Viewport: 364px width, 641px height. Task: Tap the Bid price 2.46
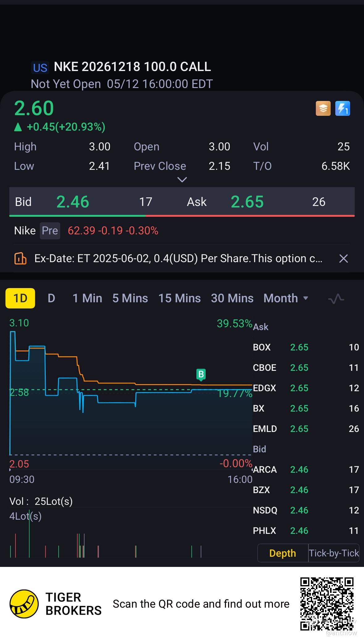coord(73,202)
